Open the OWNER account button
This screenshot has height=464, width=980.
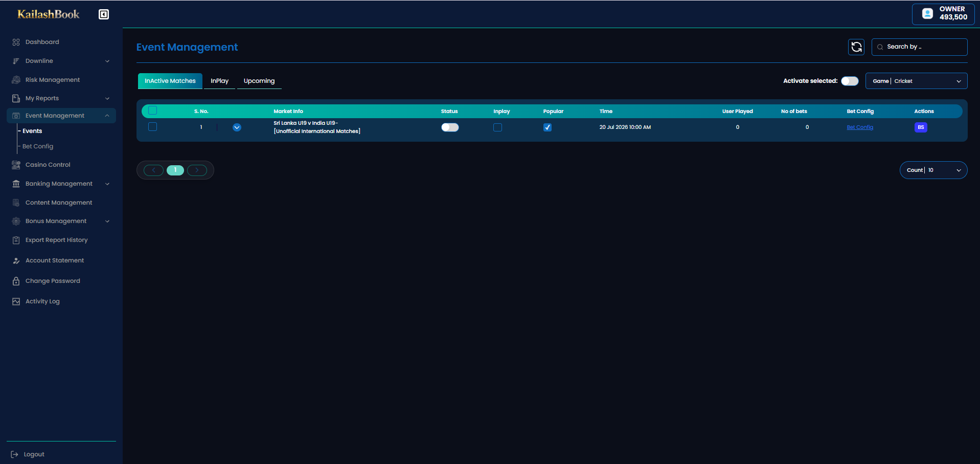pos(943,14)
